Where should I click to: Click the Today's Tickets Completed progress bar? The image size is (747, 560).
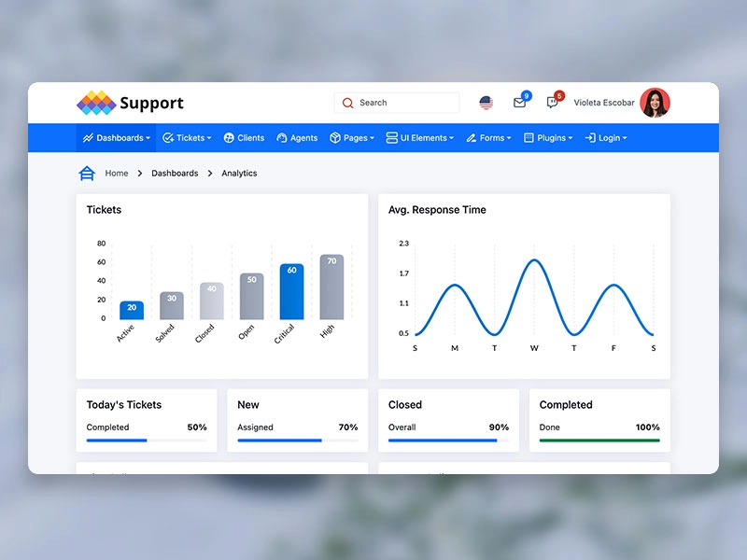point(147,441)
